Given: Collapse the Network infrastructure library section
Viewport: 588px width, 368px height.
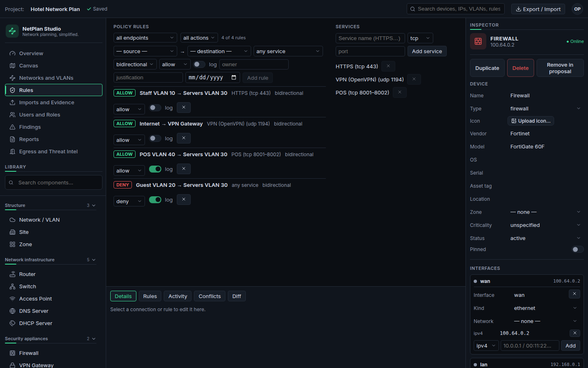Looking at the screenshot, I should click(x=51, y=260).
